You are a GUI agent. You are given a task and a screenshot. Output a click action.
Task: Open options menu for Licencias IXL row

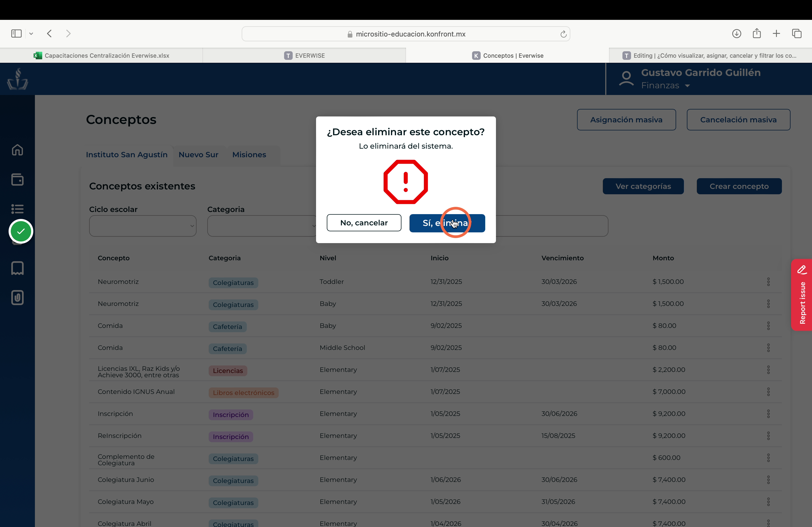[x=768, y=369]
